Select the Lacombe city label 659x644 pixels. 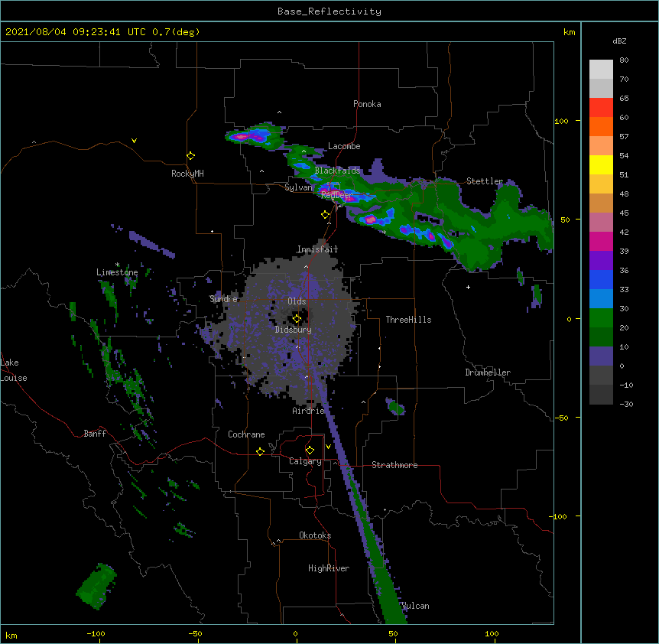(x=344, y=146)
